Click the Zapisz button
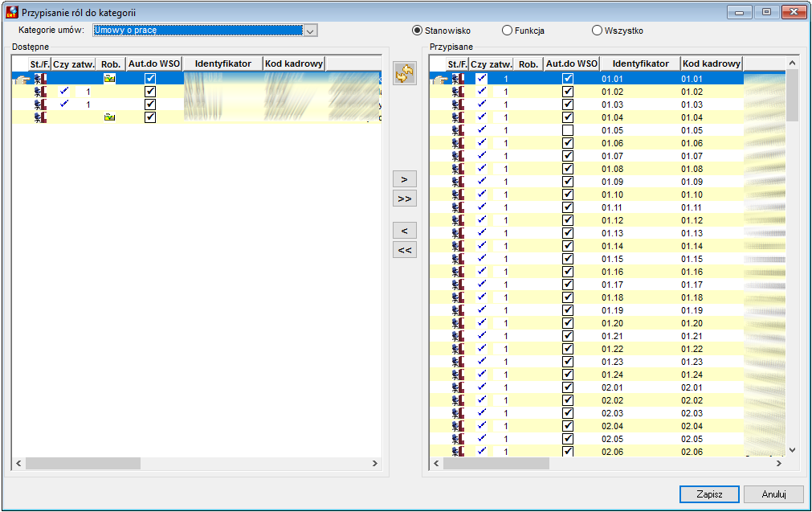This screenshot has height=512, width=812. pos(709,494)
